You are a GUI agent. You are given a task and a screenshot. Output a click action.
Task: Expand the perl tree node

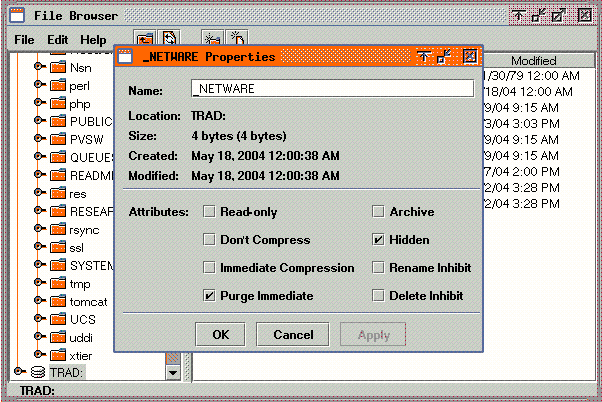pos(39,84)
